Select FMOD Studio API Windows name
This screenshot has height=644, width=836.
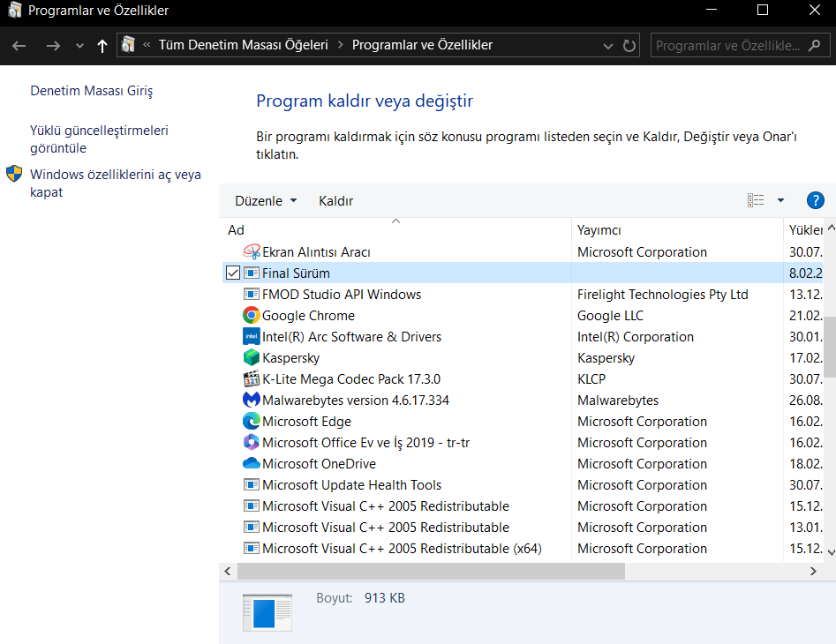[342, 294]
